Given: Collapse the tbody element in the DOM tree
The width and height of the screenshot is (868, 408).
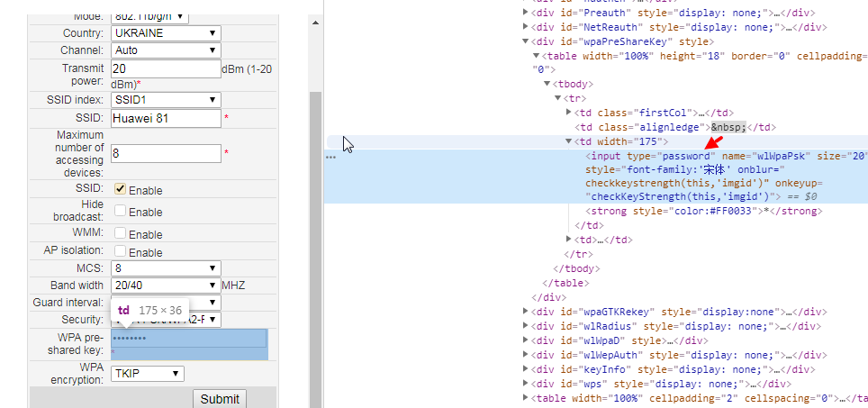Looking at the screenshot, I should point(547,84).
